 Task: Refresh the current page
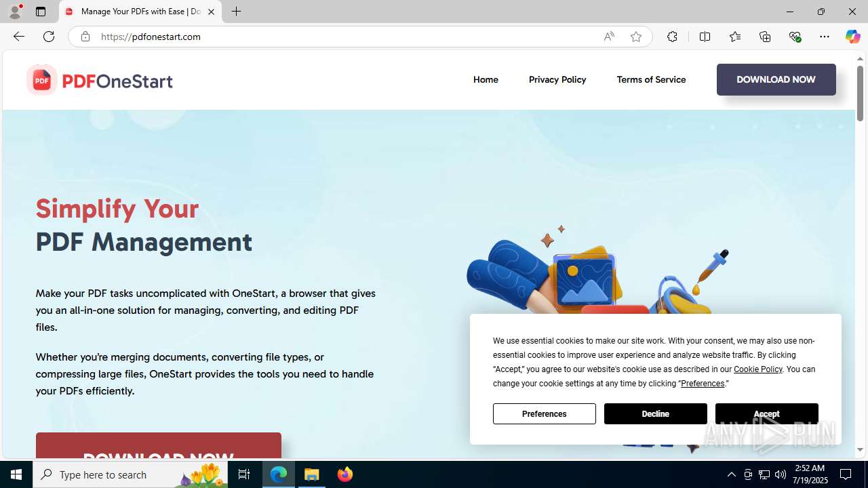tap(49, 37)
